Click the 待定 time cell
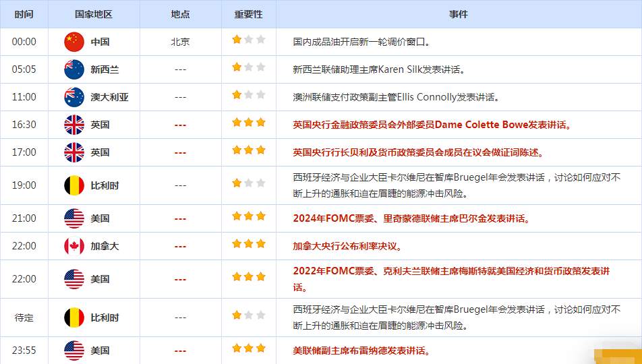Image resolution: width=642 pixels, height=364 pixels. (x=24, y=317)
